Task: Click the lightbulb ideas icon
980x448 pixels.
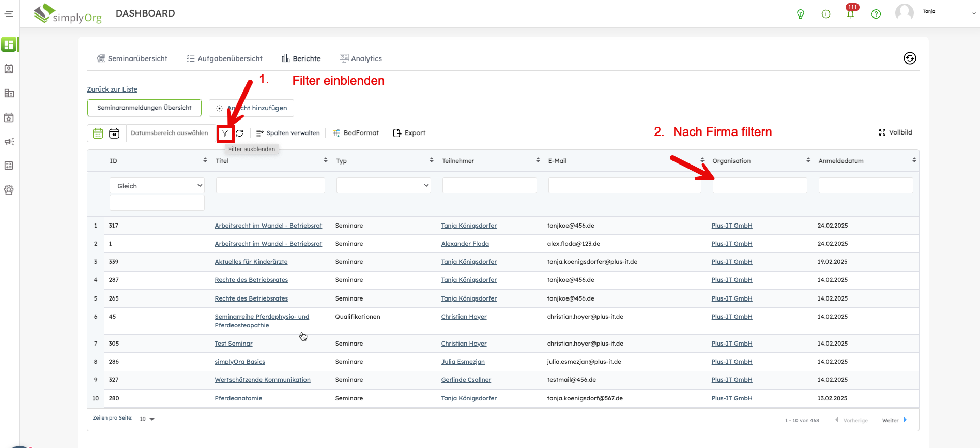Action: [800, 14]
